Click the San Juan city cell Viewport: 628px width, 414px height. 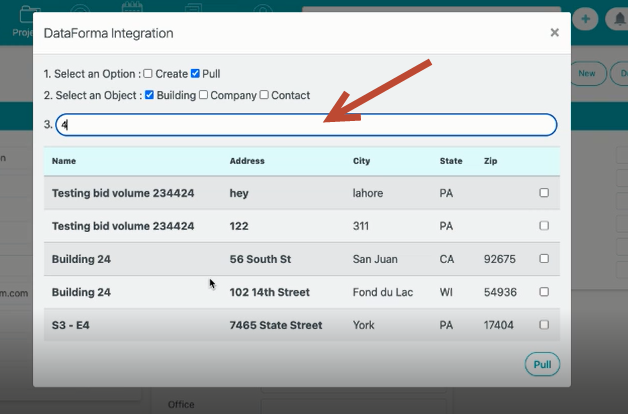click(x=375, y=259)
